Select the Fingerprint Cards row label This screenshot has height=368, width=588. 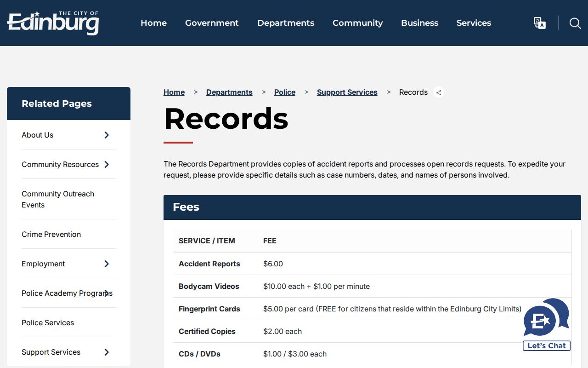(209, 309)
